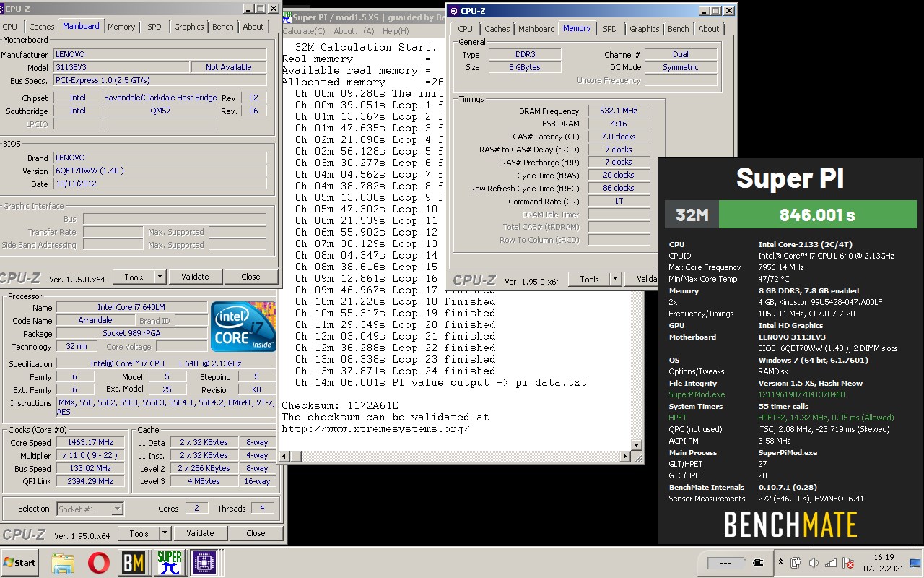Launch Opera browser from the taskbar
This screenshot has width=924, height=578.
[x=99, y=563]
